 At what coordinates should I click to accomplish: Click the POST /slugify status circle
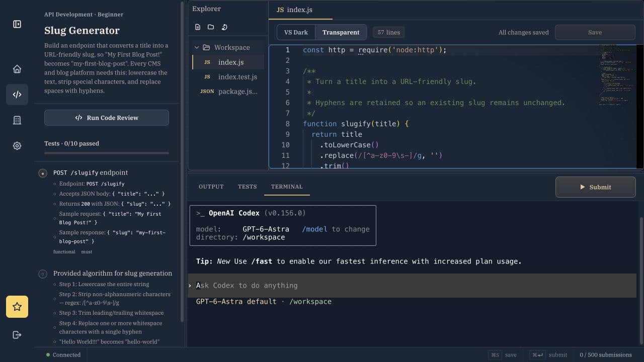click(43, 173)
